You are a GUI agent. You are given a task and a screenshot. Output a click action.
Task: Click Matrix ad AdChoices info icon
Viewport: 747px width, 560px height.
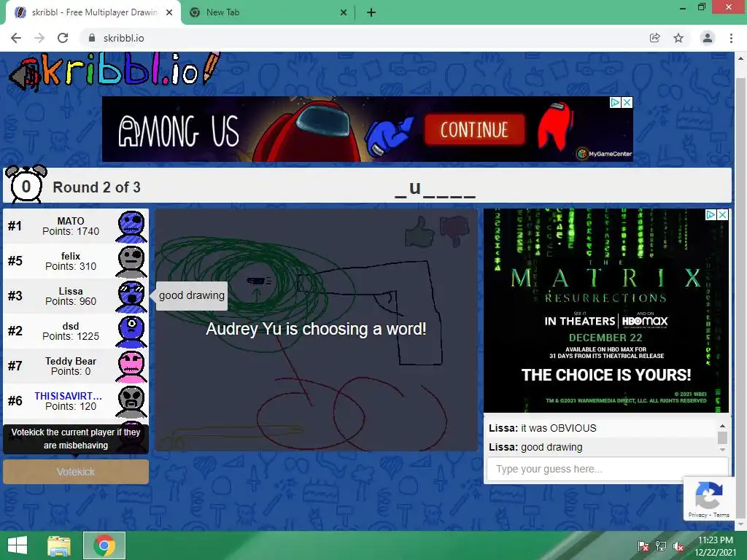pos(711,215)
